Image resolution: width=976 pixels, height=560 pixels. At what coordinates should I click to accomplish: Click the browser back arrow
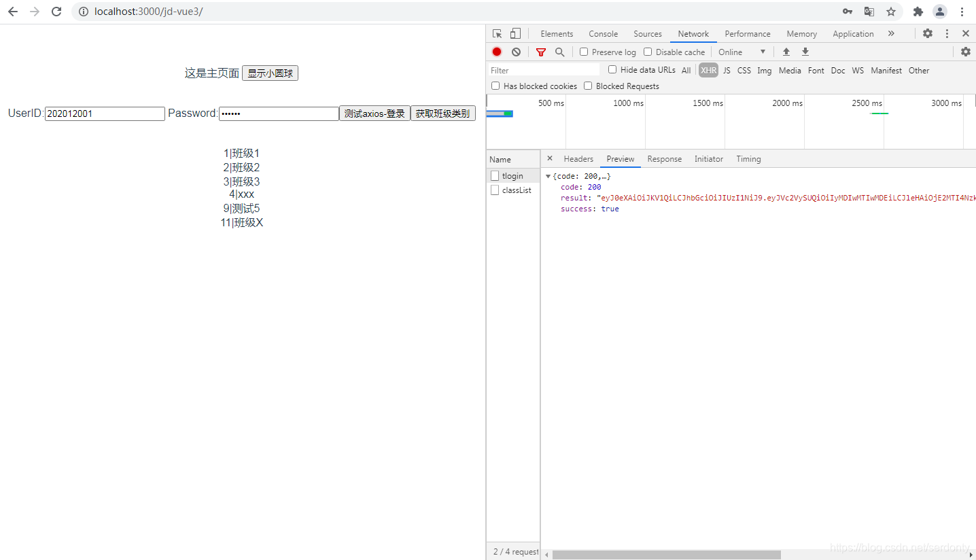tap(13, 12)
